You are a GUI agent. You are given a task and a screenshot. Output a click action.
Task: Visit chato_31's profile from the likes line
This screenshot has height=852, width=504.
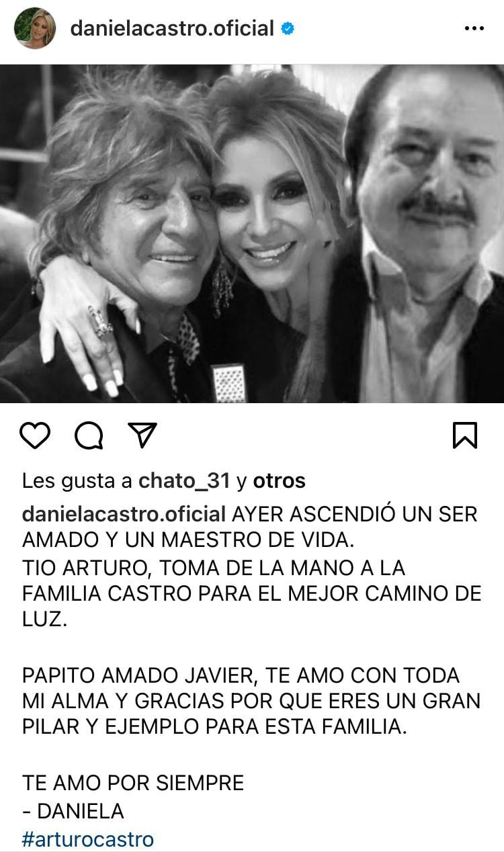184,481
